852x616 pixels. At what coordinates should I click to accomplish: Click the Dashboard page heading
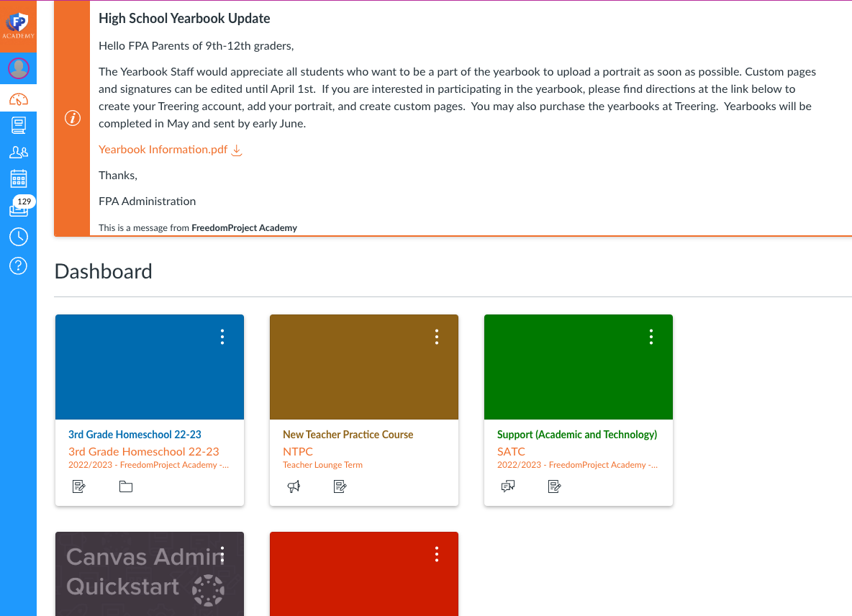pos(103,271)
